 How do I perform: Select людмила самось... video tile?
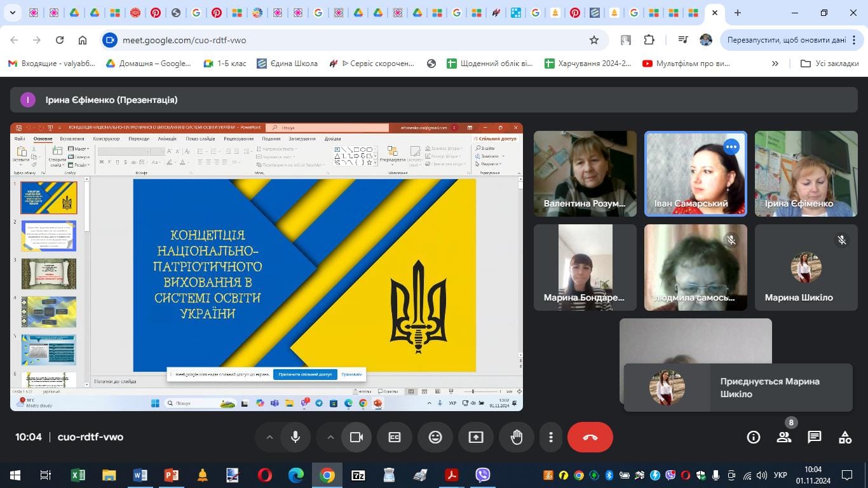[696, 268]
